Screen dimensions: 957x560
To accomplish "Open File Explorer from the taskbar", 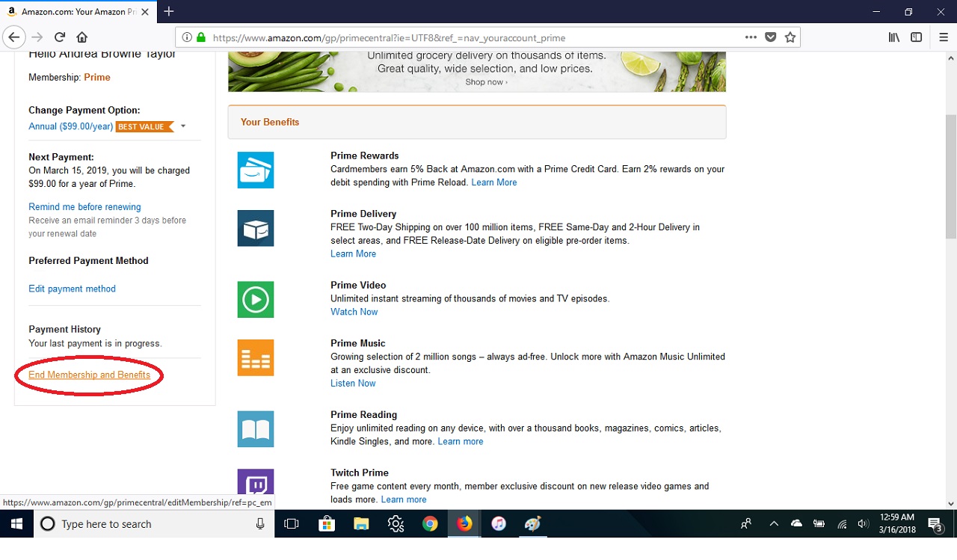I will [361, 524].
